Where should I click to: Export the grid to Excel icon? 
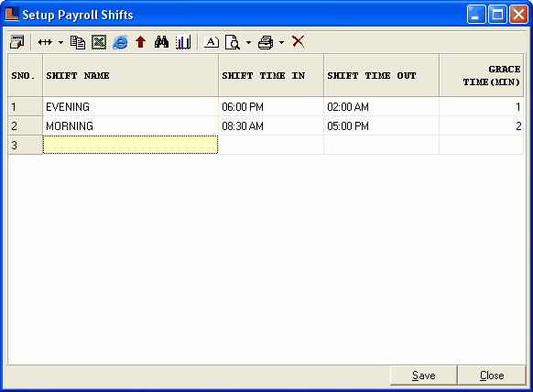click(x=99, y=42)
